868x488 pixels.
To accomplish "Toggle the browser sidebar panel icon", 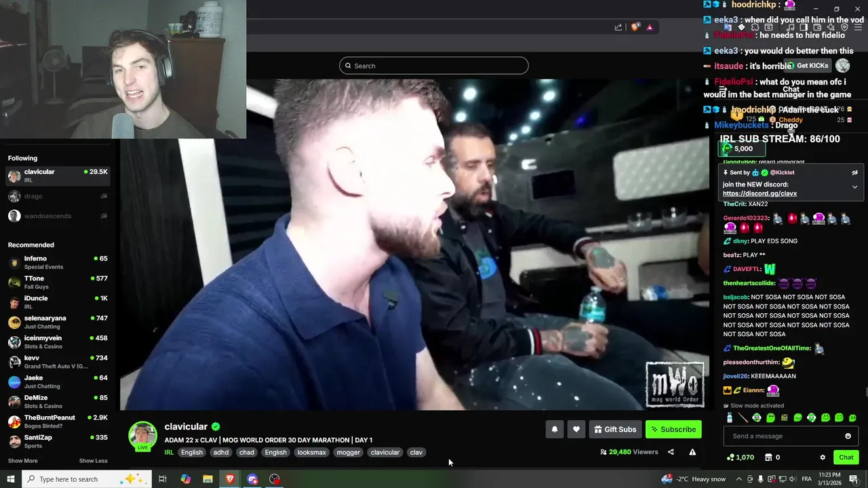I will (x=804, y=27).
